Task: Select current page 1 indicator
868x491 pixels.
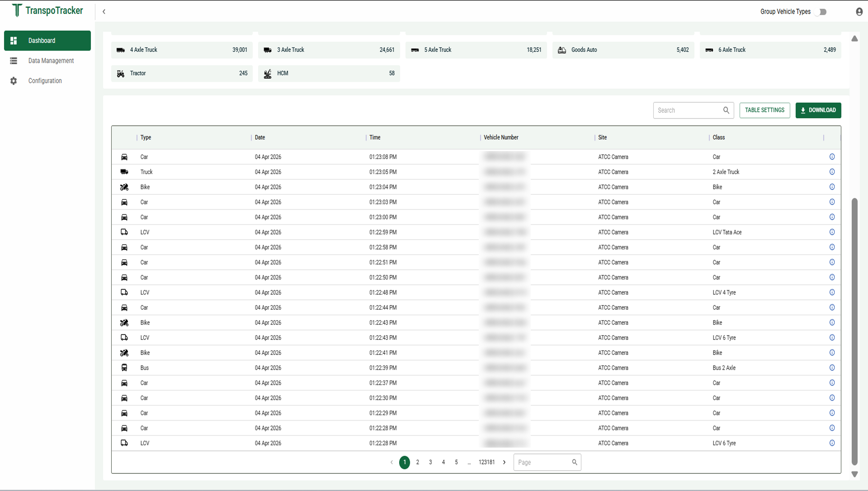Action: tap(405, 462)
